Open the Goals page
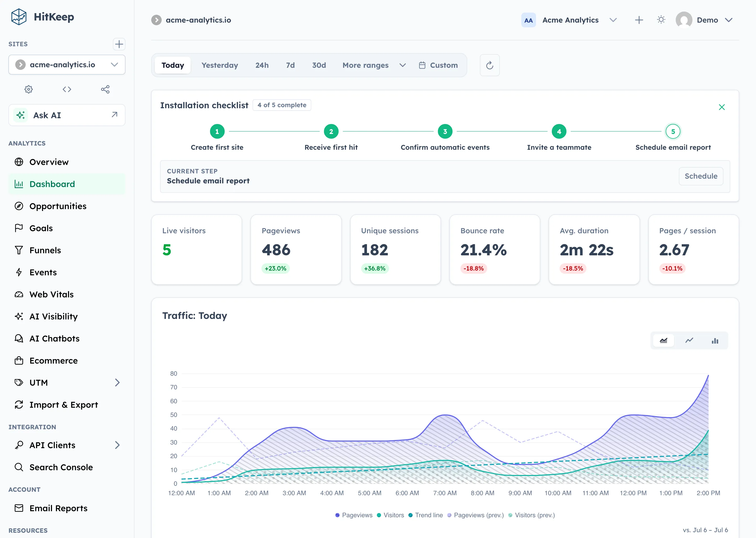The image size is (756, 538). click(x=67, y=228)
